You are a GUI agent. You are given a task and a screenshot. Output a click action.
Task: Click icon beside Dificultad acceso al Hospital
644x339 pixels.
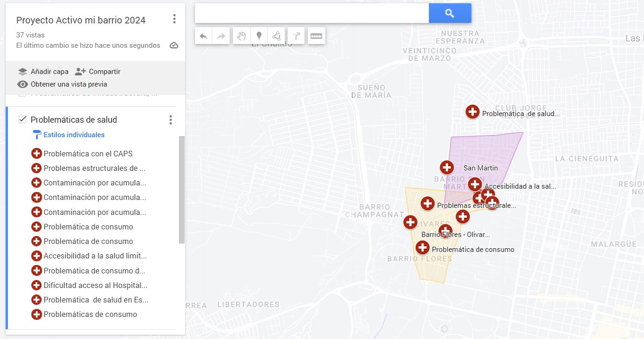coord(36,285)
